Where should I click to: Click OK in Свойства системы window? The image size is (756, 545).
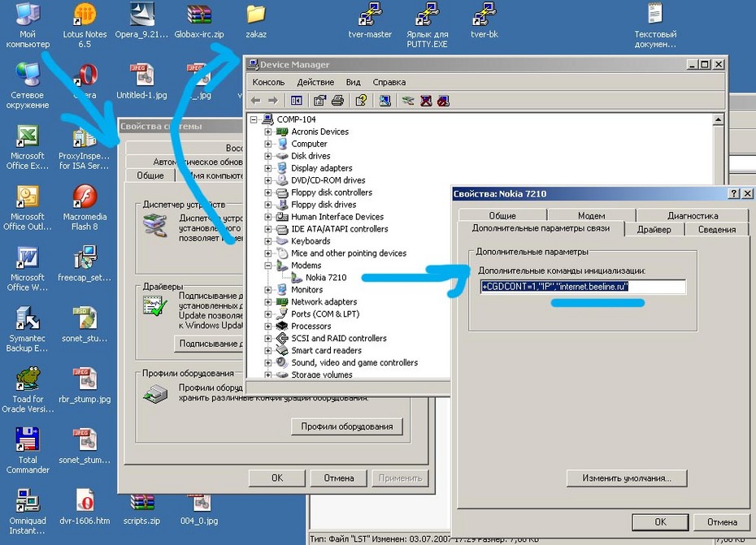click(277, 478)
